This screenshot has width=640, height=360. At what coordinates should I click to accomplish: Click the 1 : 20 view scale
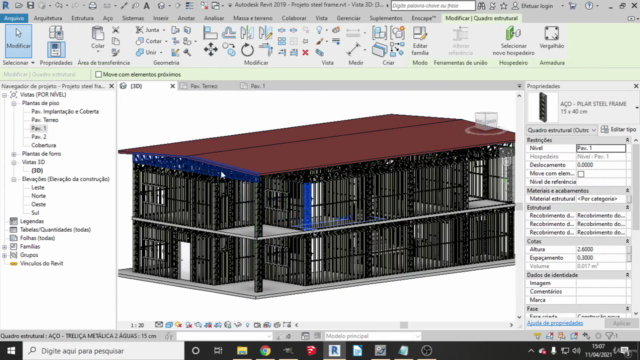point(137,325)
